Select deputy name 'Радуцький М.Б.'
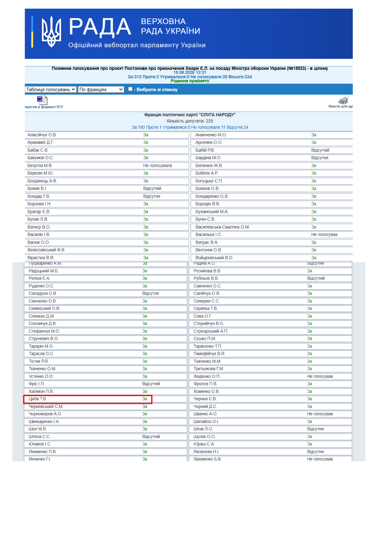 click(x=43, y=271)
